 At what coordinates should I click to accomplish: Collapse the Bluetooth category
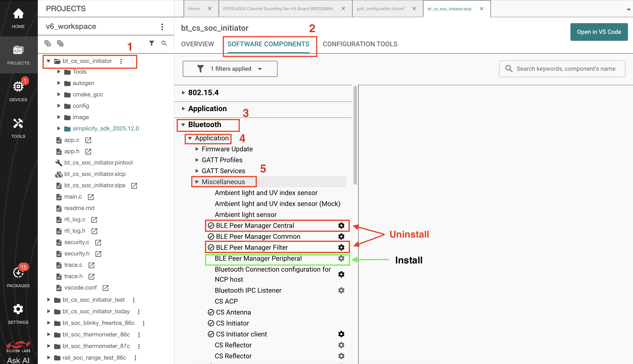click(183, 125)
